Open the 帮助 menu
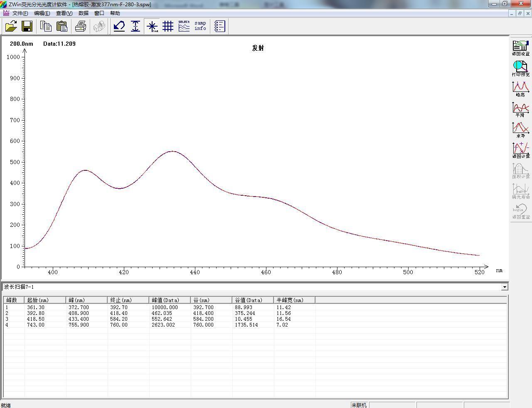Image resolution: width=532 pixels, height=408 pixels. [x=115, y=13]
